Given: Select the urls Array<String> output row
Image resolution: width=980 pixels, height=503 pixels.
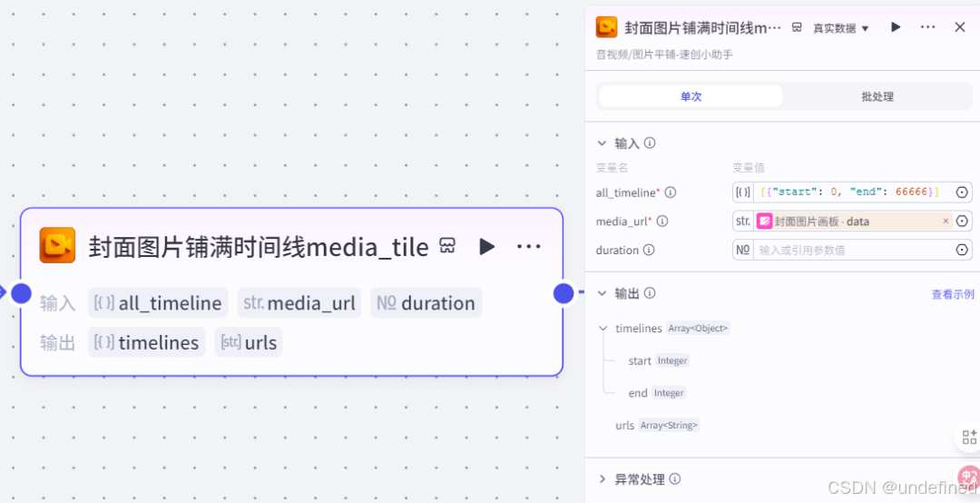Looking at the screenshot, I should click(x=658, y=426).
